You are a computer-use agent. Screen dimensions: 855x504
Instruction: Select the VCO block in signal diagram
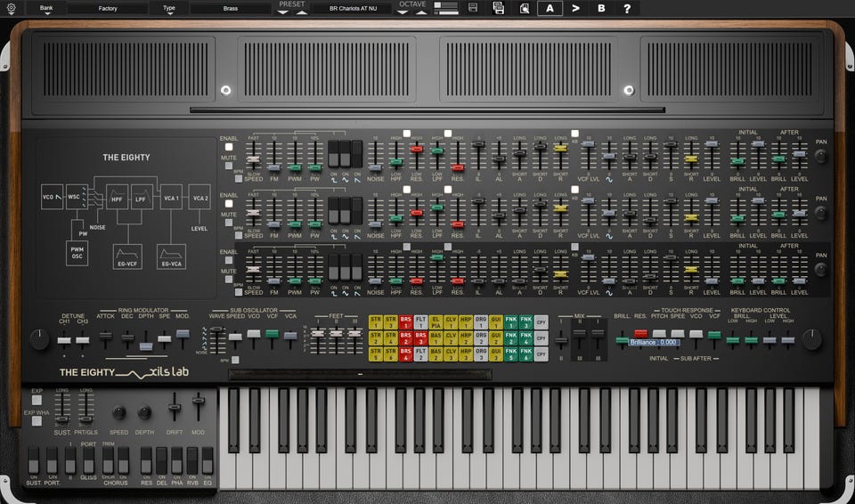[53, 197]
